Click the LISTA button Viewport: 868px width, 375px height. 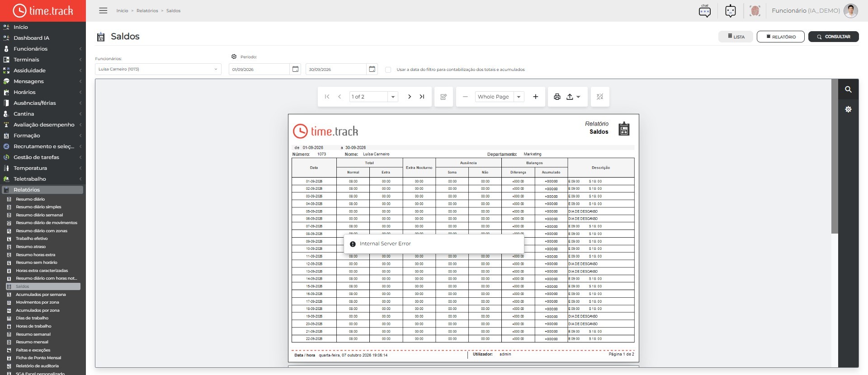coord(736,37)
